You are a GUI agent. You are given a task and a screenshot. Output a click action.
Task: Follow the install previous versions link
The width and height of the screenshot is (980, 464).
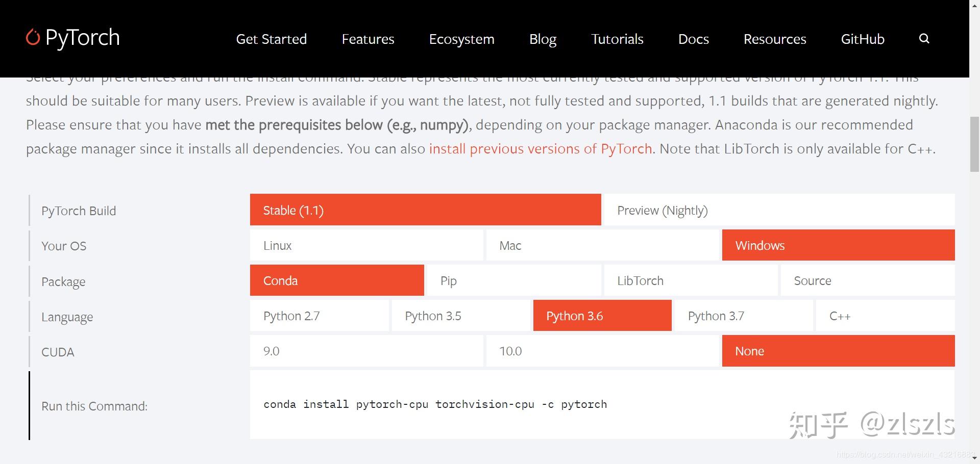click(540, 149)
